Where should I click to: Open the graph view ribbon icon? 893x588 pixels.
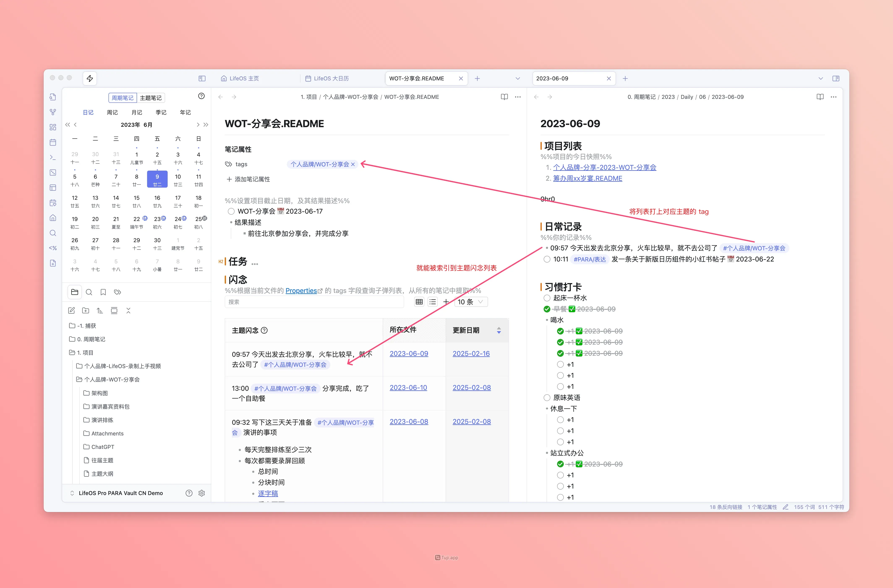[53, 112]
